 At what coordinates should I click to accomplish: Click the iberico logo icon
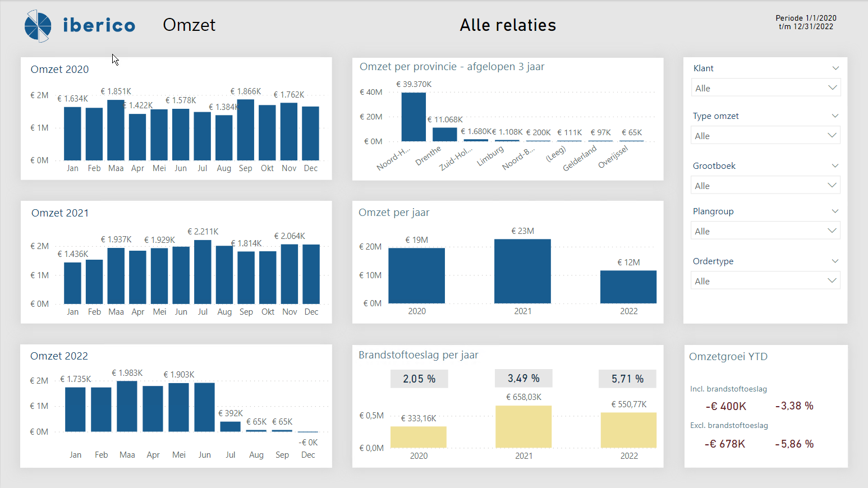(x=38, y=26)
